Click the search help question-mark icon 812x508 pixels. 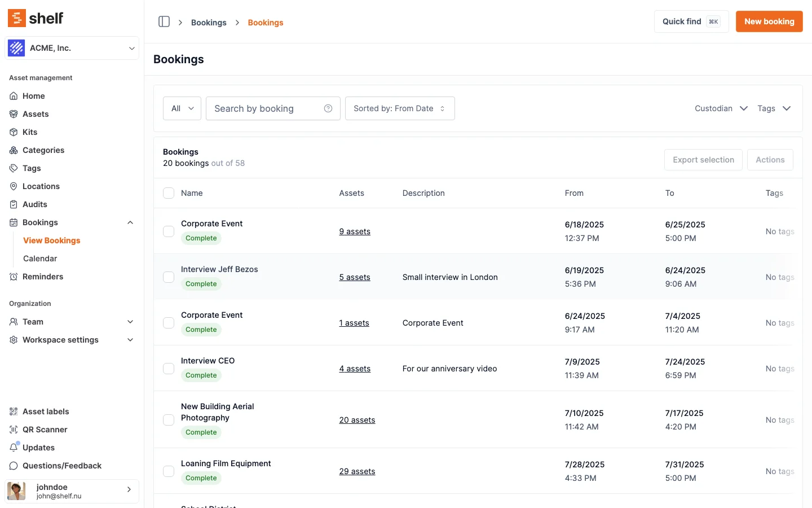[x=328, y=108]
